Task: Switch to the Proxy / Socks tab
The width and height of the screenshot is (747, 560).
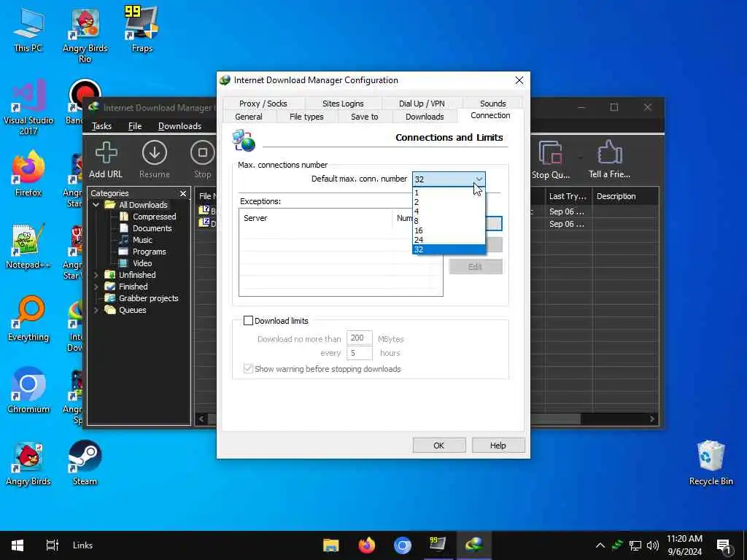Action: [x=263, y=104]
